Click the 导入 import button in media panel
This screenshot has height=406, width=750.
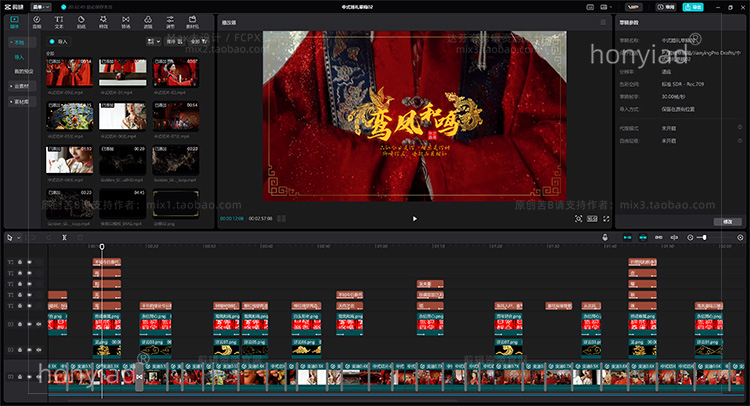pos(58,42)
